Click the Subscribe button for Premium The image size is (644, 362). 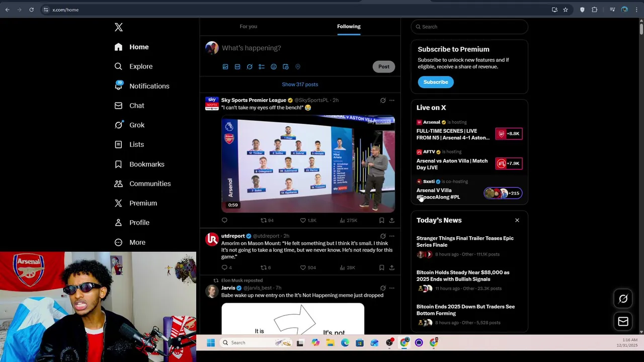(x=436, y=82)
